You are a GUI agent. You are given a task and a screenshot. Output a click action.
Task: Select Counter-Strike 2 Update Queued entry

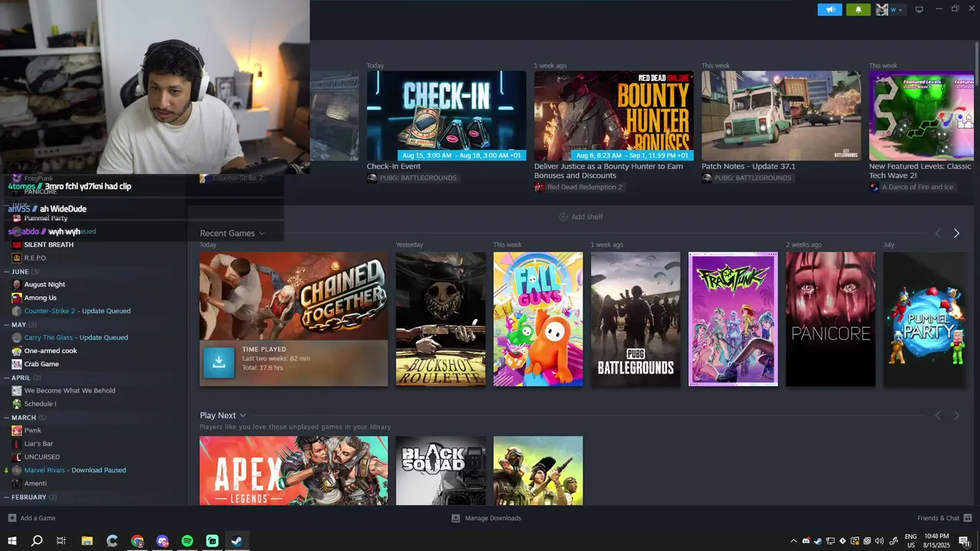click(x=77, y=311)
